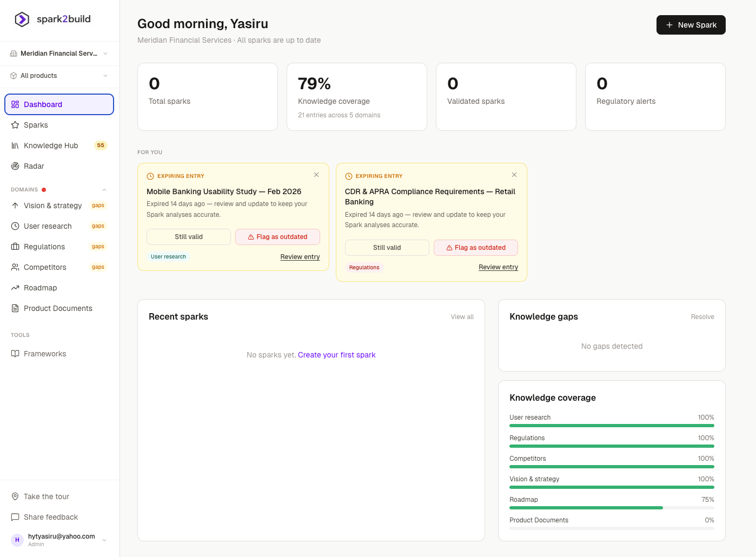
Task: Go to the Regulations domain
Action: [x=44, y=247]
